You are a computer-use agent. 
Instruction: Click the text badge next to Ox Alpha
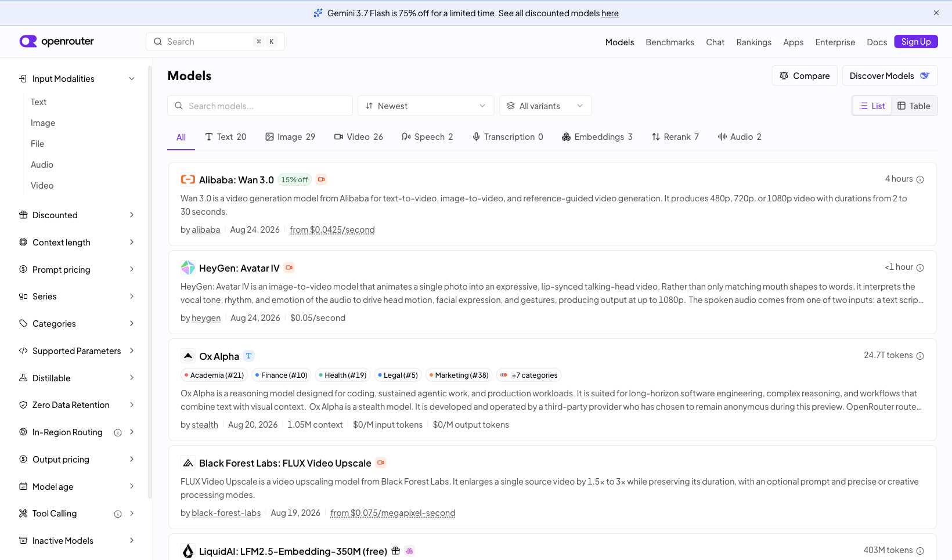(248, 356)
